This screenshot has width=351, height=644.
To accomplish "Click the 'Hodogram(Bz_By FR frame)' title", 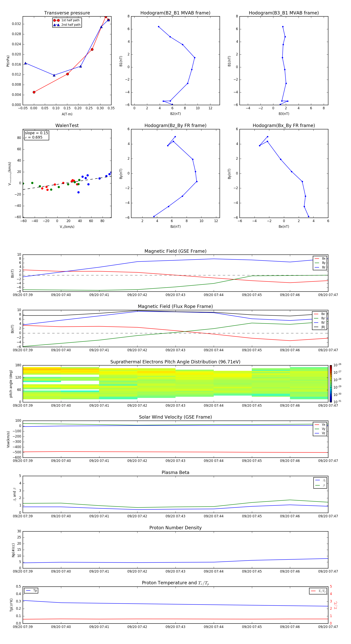I will (x=175, y=125).
